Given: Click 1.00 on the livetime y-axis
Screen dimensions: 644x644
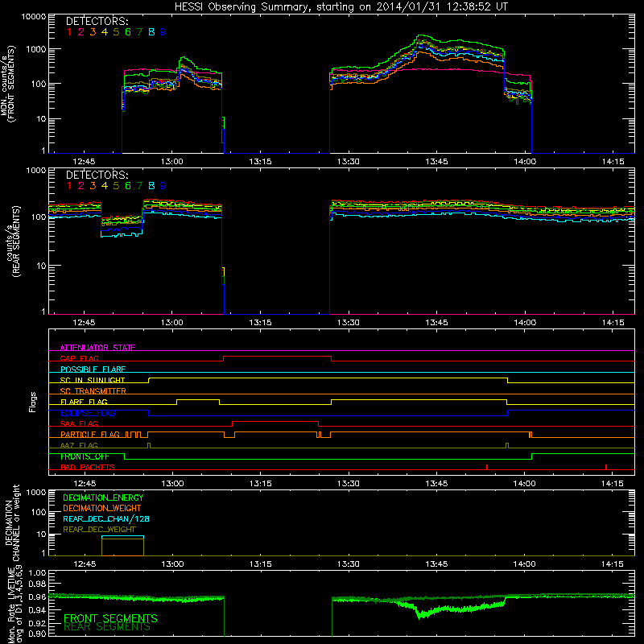Looking at the screenshot, I should point(37,572).
